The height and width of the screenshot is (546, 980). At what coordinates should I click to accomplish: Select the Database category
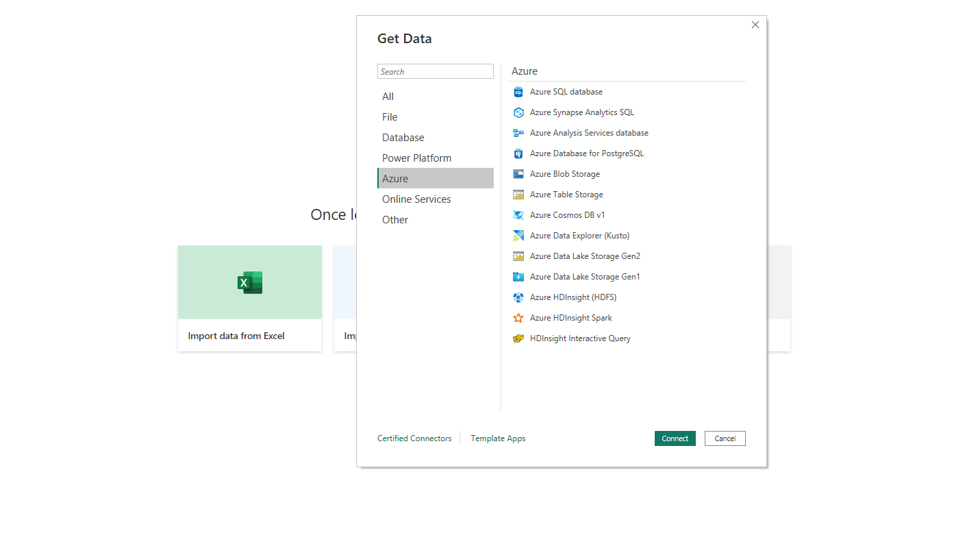[x=403, y=138]
